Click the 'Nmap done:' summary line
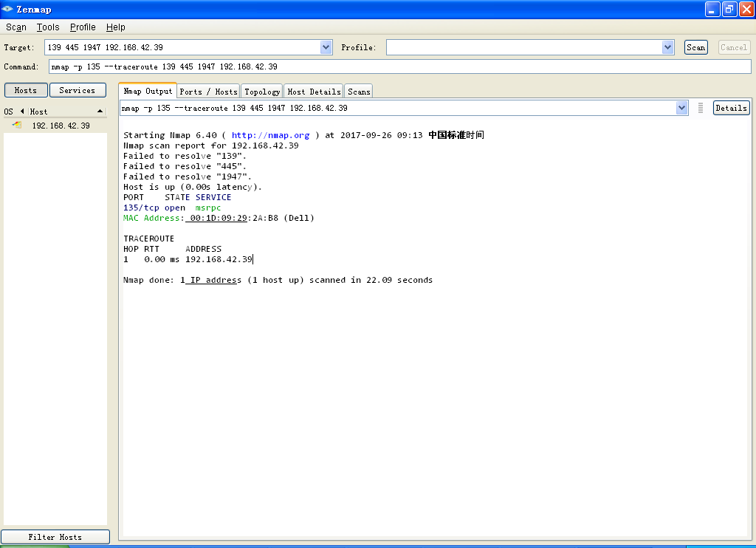 coord(278,280)
